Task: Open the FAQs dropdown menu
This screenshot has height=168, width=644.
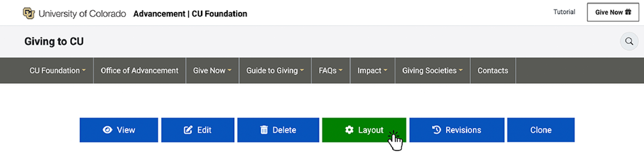Action: coord(330,71)
